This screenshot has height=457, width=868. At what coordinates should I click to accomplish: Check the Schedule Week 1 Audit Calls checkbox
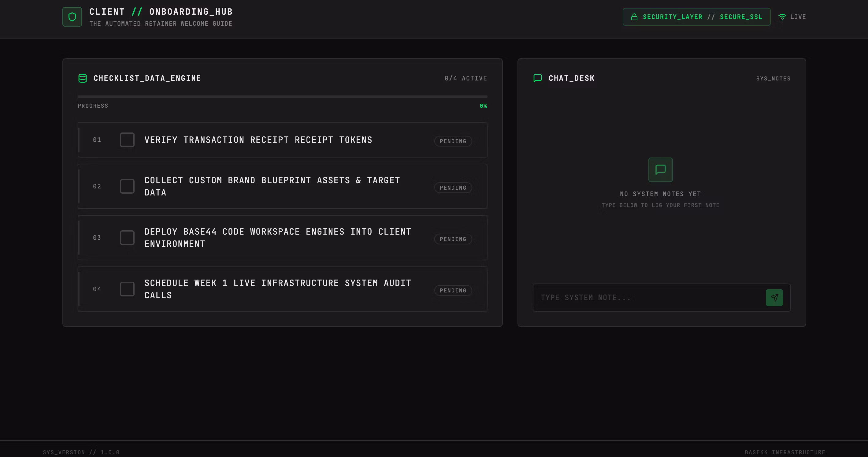(x=127, y=289)
